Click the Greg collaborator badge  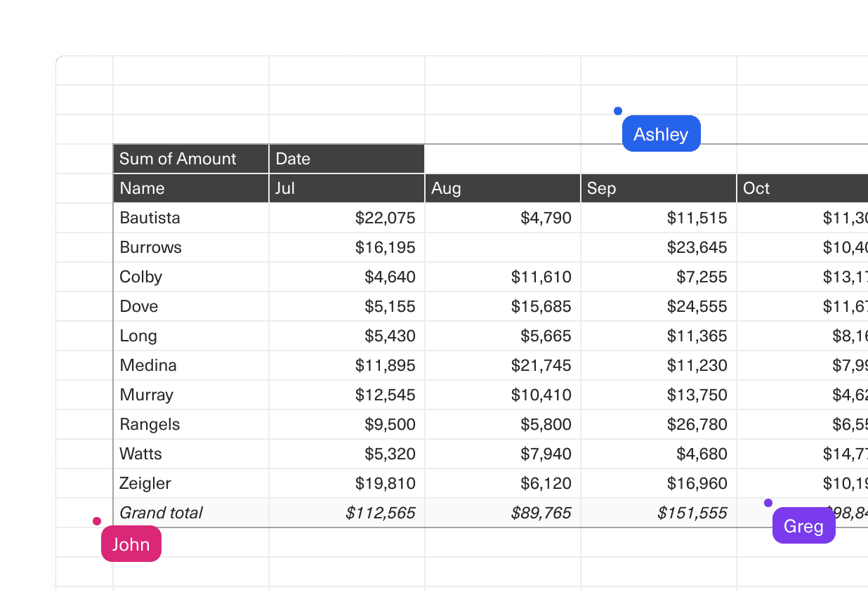point(803,525)
